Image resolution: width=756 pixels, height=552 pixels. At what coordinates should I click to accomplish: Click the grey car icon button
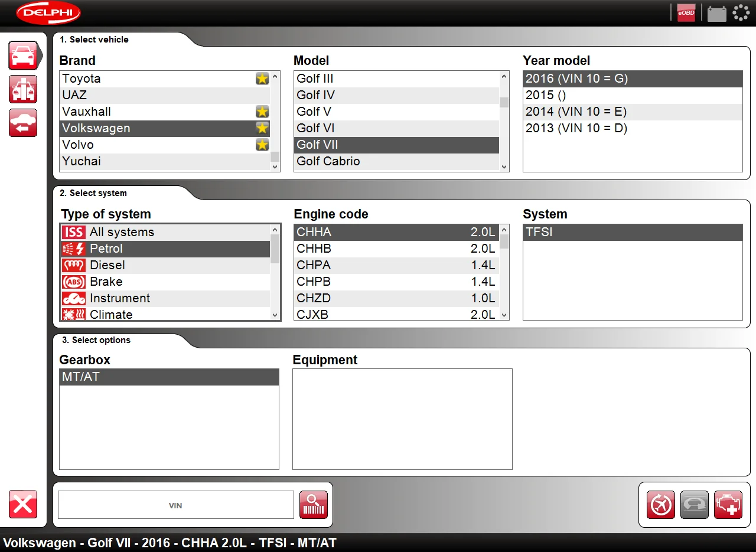pyautogui.click(x=695, y=505)
